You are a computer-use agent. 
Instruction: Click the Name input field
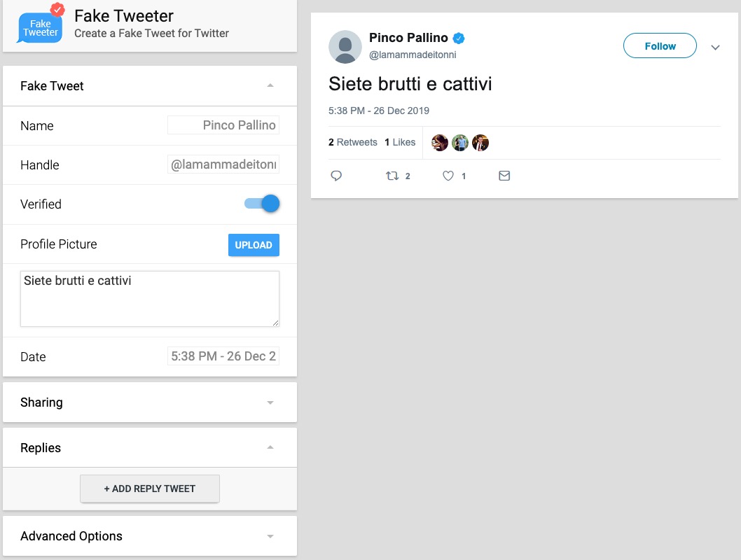coord(223,125)
